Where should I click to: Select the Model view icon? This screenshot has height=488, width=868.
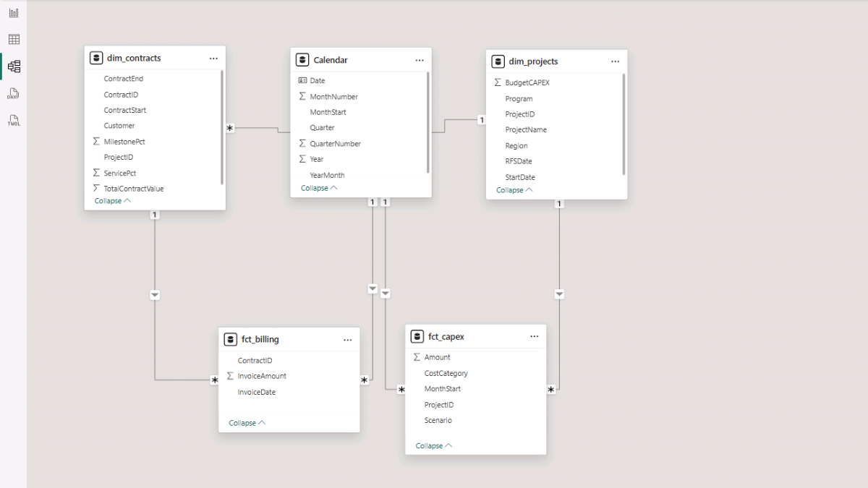[x=14, y=67]
